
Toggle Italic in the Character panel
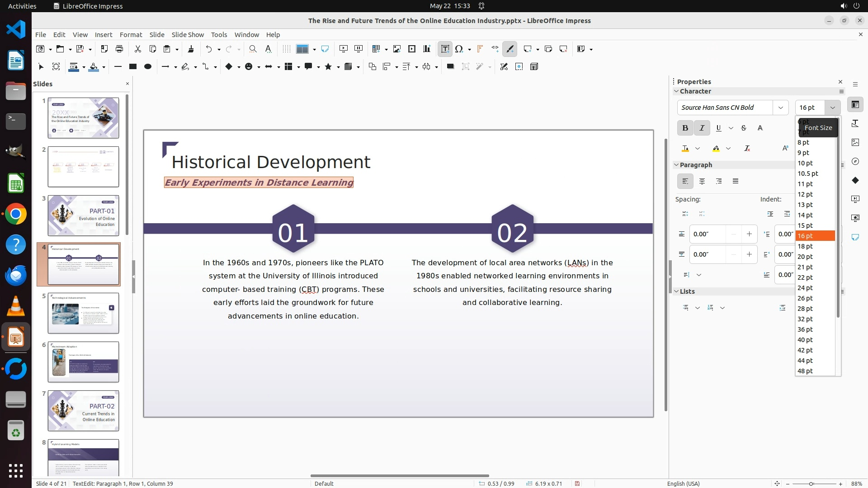(702, 128)
